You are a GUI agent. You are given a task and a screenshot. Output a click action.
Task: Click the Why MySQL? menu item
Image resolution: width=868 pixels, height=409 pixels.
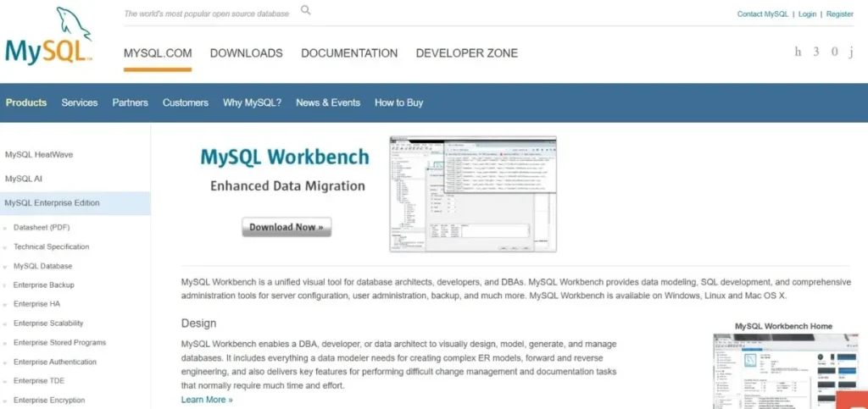click(x=252, y=102)
